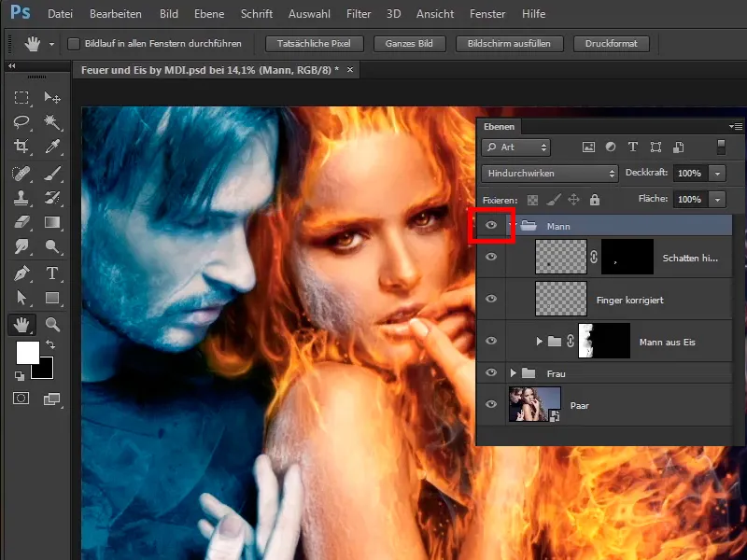Viewport: 747px width, 560px height.
Task: Select the Smudge tool
Action: [x=21, y=246]
